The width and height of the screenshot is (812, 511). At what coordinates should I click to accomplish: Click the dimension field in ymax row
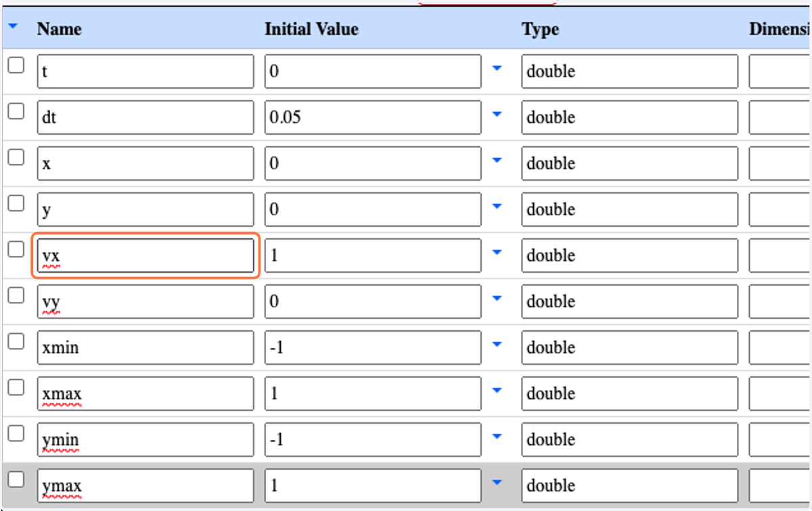[780, 486]
